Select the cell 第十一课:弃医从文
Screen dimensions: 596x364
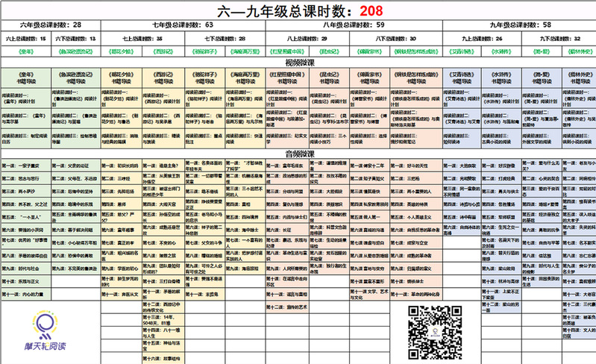point(122,294)
